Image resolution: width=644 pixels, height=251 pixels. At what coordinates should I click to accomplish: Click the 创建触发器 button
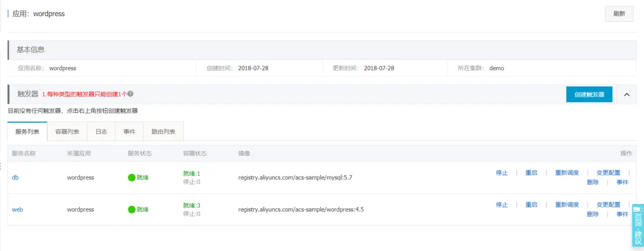click(589, 95)
